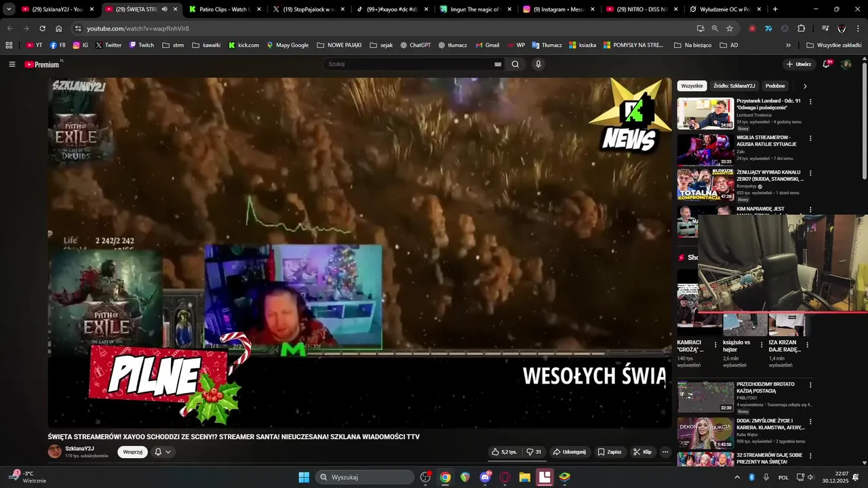Screen dimensions: 868x488
Task: Open more actions menu under video
Action: (x=665, y=452)
